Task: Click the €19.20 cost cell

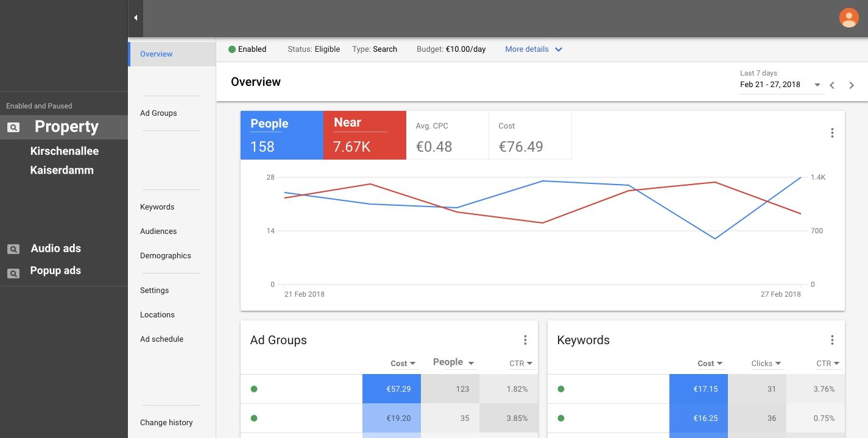Action: 392,418
